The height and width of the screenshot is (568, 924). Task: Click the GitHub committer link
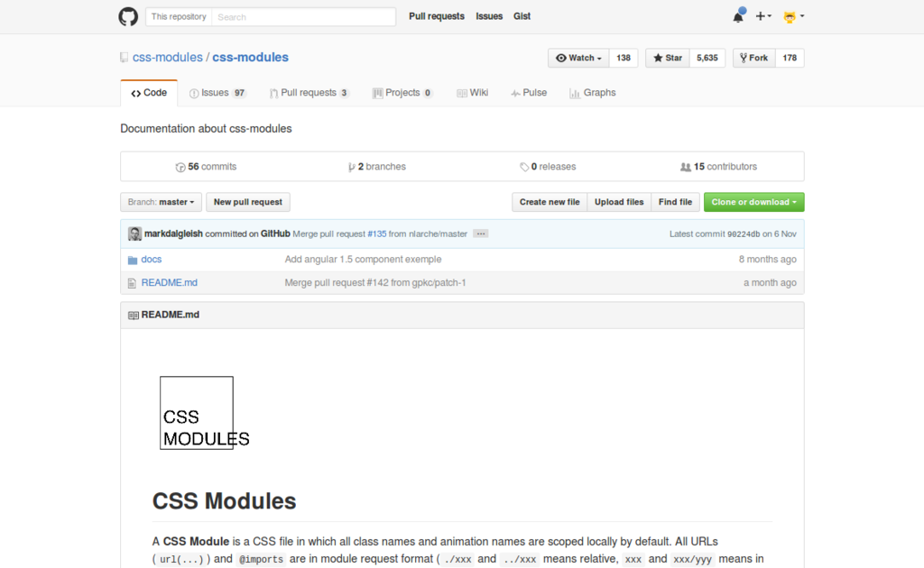pos(276,234)
